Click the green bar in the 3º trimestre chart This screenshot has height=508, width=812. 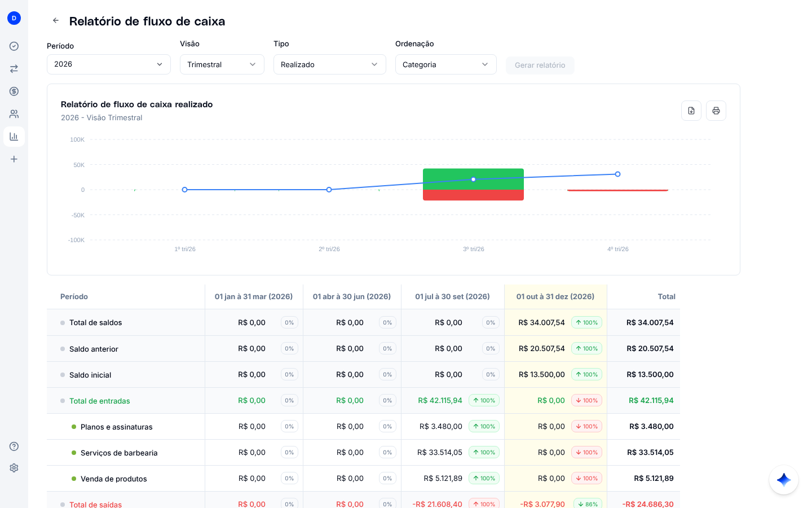(474, 179)
